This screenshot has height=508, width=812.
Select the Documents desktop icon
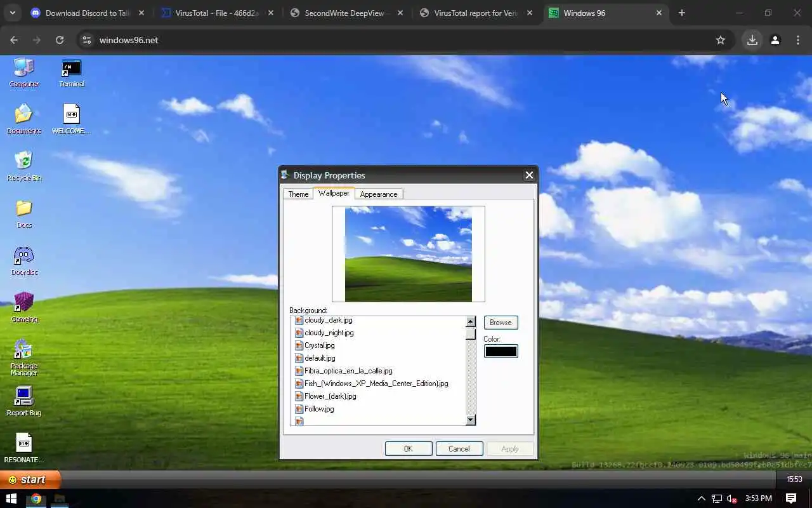(23, 119)
